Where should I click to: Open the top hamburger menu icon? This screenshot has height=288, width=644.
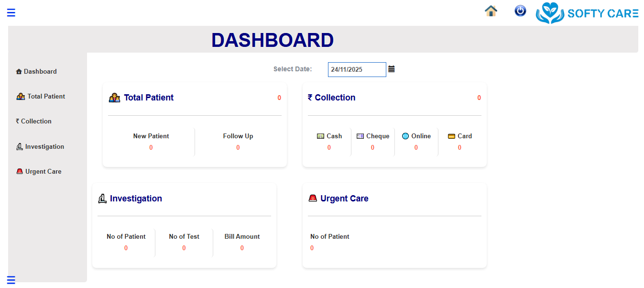click(11, 12)
